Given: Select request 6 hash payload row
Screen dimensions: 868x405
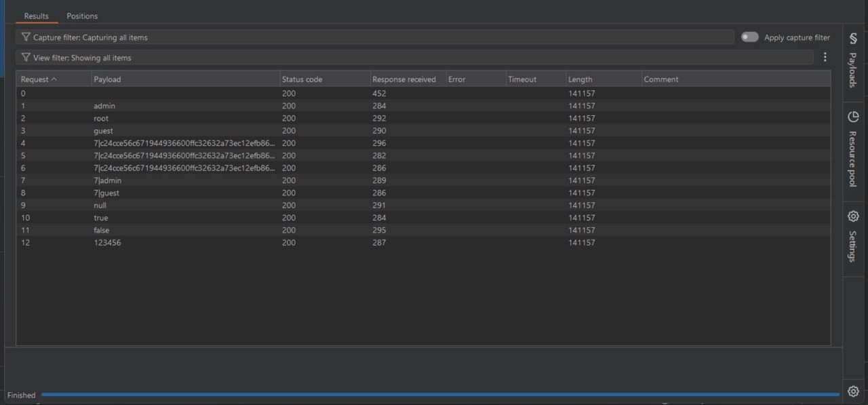Looking at the screenshot, I should coord(423,168).
